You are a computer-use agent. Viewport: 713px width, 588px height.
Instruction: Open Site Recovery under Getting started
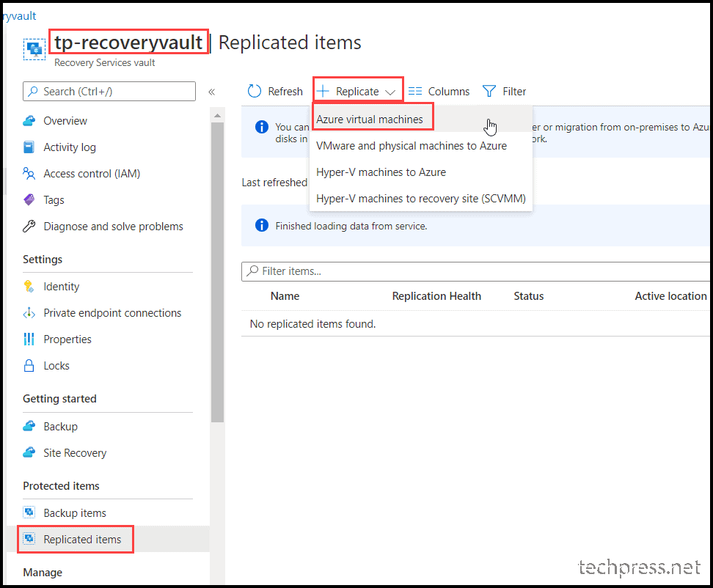[75, 452]
